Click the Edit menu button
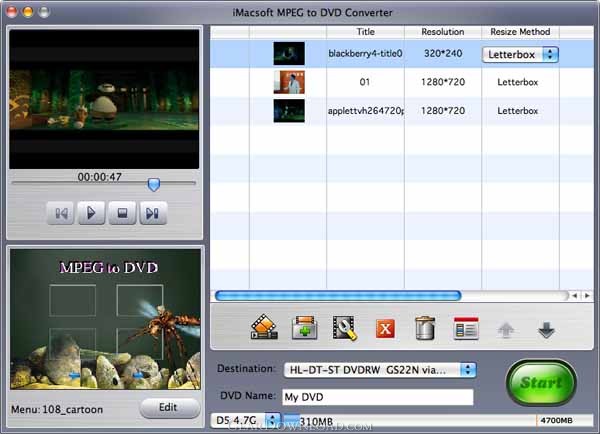This screenshot has height=434, width=600. 169,408
